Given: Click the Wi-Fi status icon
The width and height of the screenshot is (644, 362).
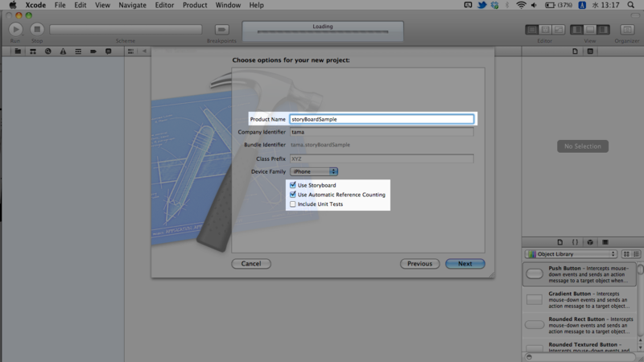Looking at the screenshot, I should click(x=521, y=5).
